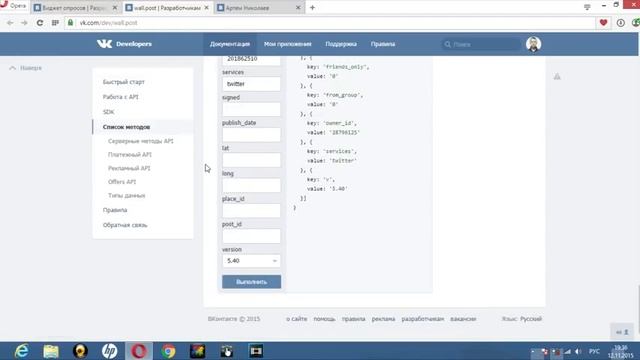The width and height of the screenshot is (640, 360).
Task: Switch to the Артем Николаев tab
Action: tap(260, 8)
